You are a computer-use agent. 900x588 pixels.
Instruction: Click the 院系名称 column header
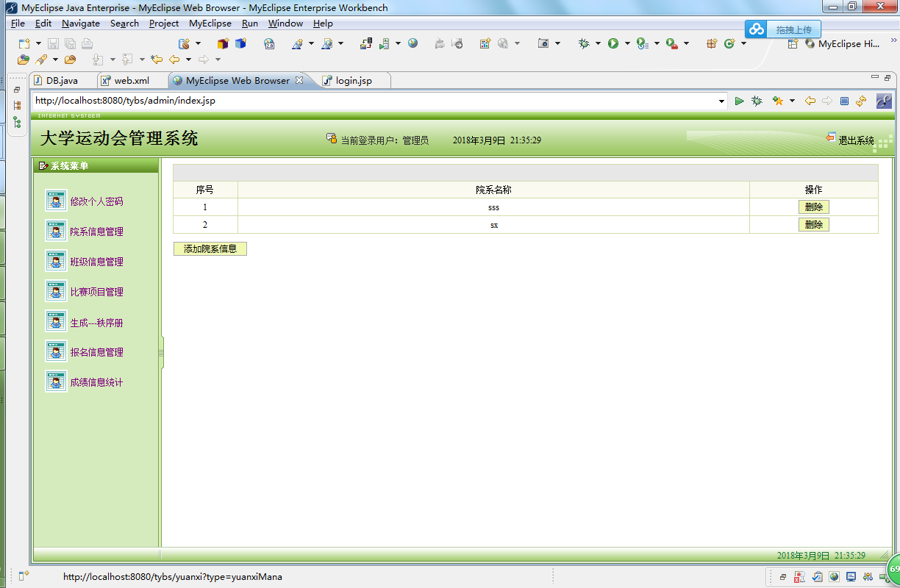click(493, 190)
